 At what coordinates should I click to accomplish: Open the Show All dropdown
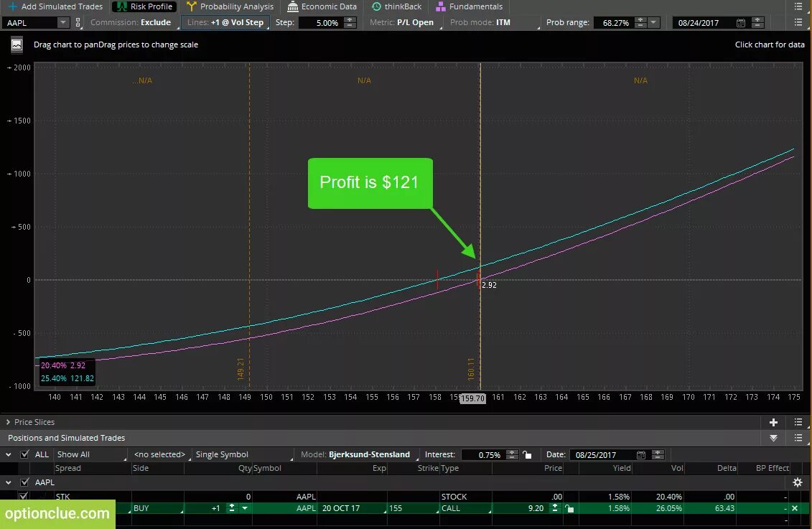90,454
